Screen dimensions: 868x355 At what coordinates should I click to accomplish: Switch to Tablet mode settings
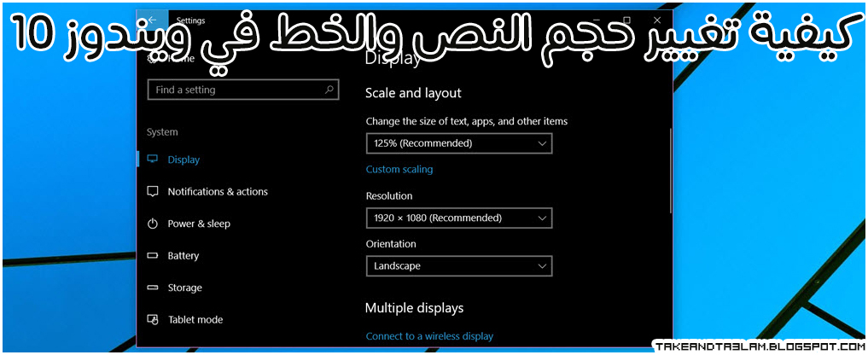point(195,319)
